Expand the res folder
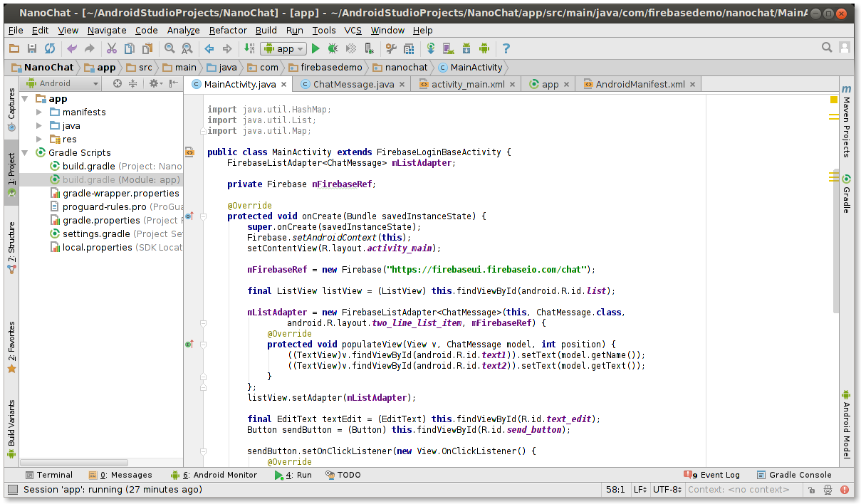 point(39,140)
